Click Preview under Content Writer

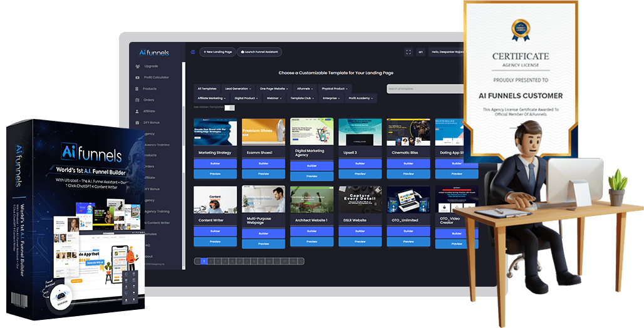(216, 242)
